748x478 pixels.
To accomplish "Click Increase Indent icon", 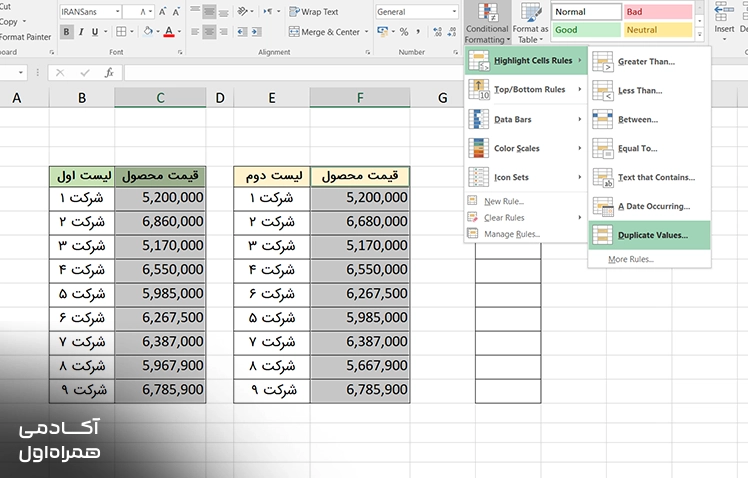I will click(x=257, y=32).
